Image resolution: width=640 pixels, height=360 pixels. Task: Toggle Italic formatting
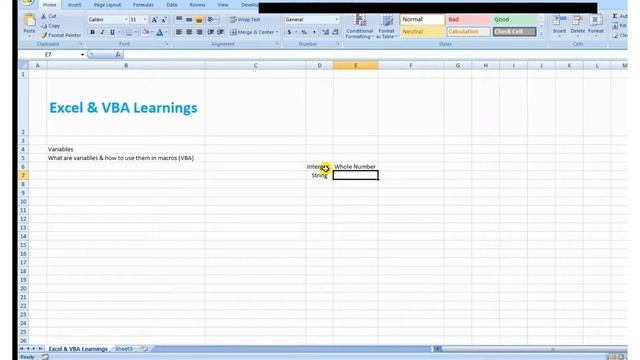(102, 32)
